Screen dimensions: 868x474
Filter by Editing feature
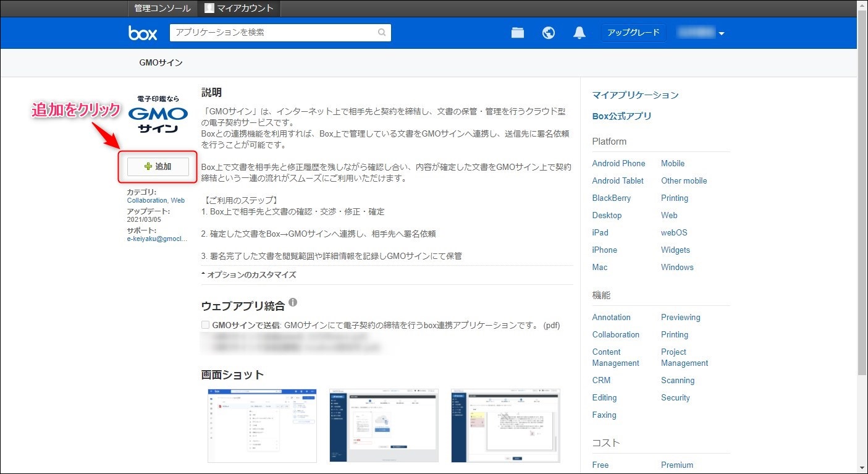(604, 397)
